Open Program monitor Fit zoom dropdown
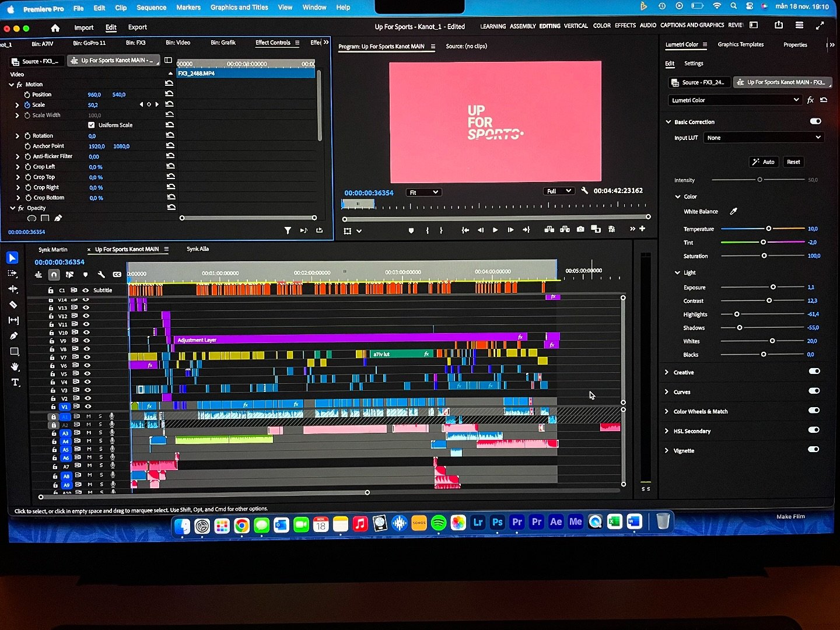The width and height of the screenshot is (840, 630). (423, 192)
